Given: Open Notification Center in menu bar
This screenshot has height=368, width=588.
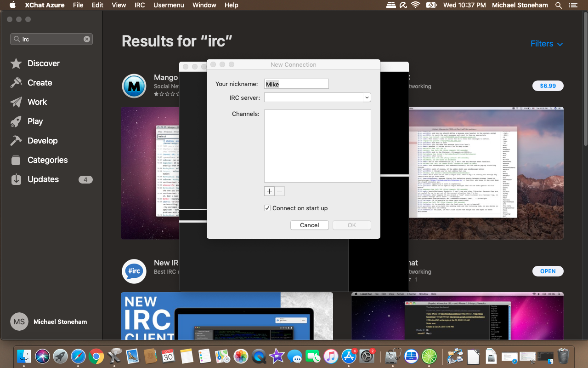Looking at the screenshot, I should click(x=572, y=5).
